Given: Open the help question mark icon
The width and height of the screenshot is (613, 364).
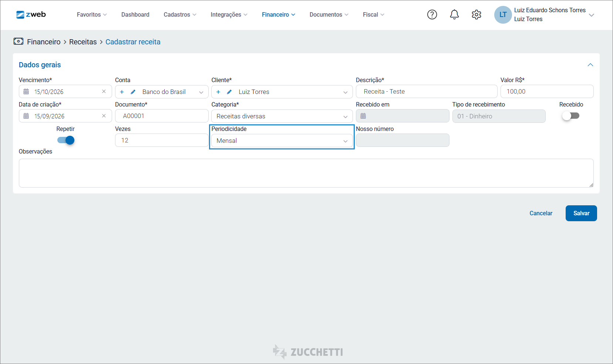Looking at the screenshot, I should 432,14.
